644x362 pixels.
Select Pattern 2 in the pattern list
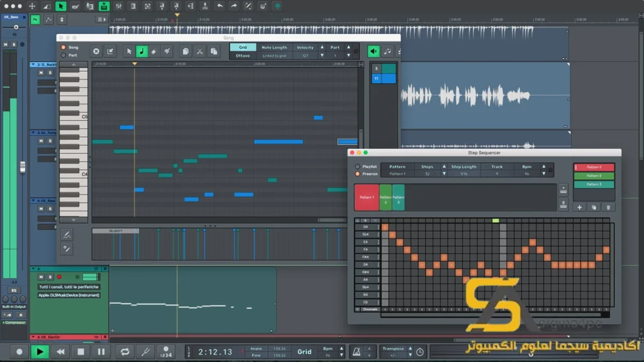594,176
